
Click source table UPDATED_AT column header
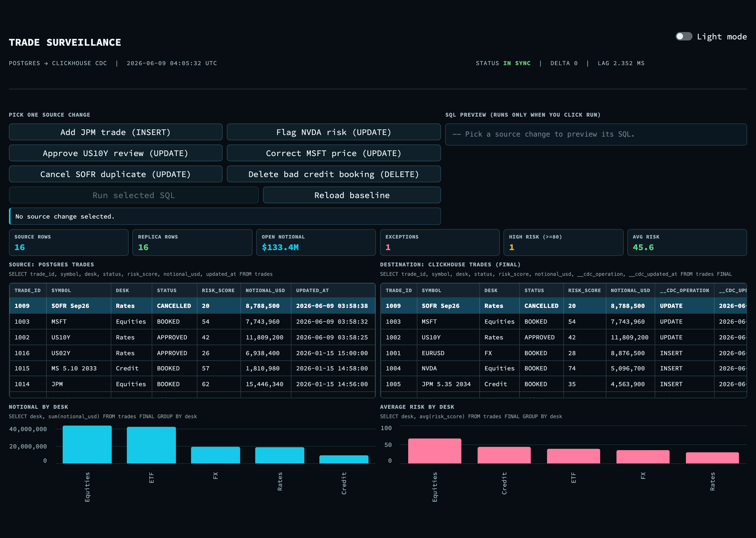click(x=333, y=291)
